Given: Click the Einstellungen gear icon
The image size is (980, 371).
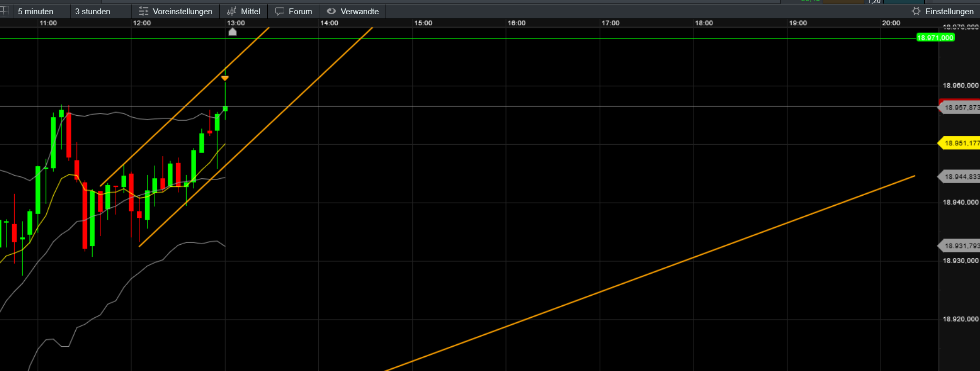Looking at the screenshot, I should coord(916,11).
